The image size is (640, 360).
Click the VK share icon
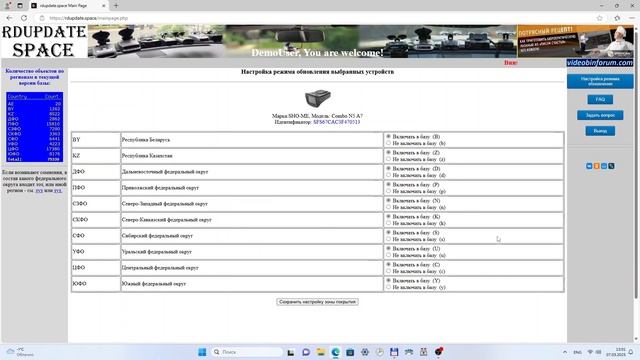(x=589, y=166)
